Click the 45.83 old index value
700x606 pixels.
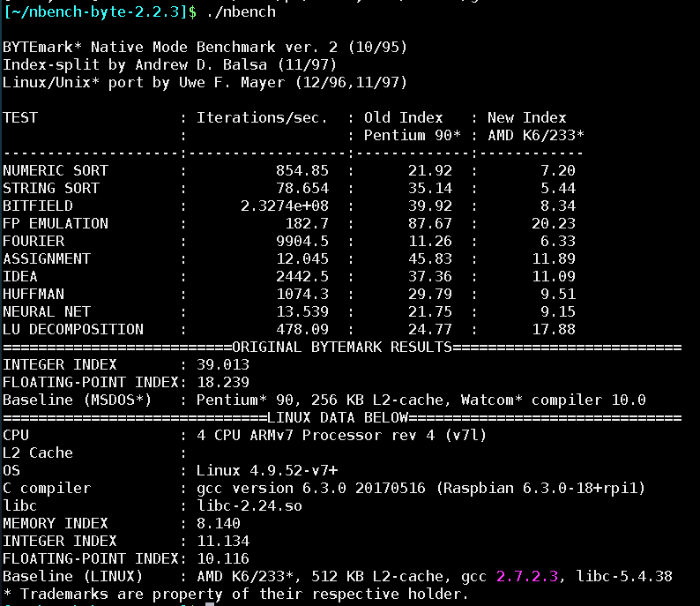[x=430, y=259]
